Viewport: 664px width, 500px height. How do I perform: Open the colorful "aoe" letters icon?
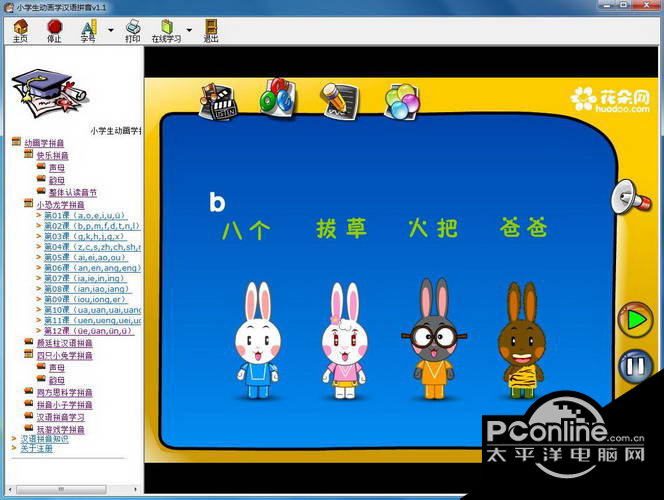[x=277, y=98]
